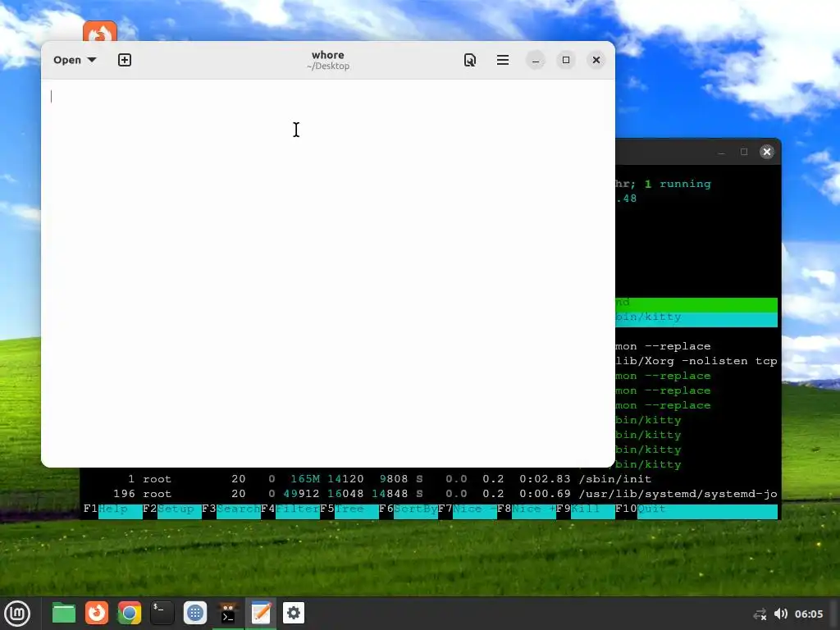Open the volume control tray icon

[781, 614]
